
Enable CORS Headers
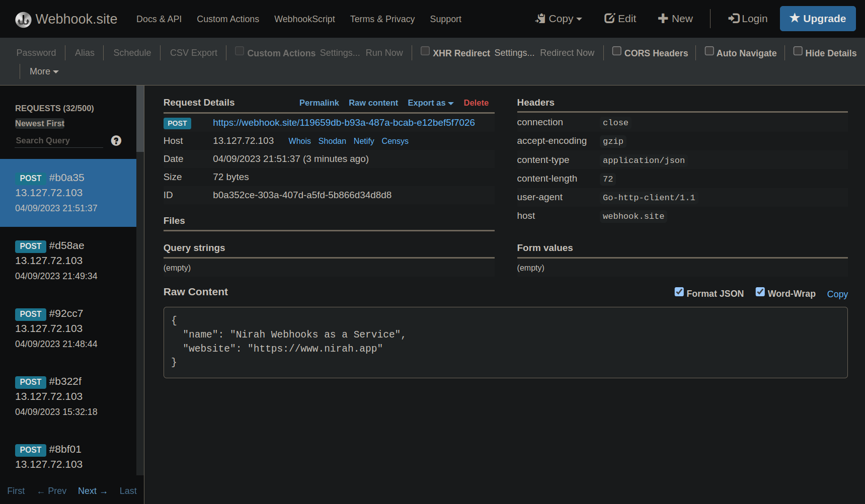(616, 50)
